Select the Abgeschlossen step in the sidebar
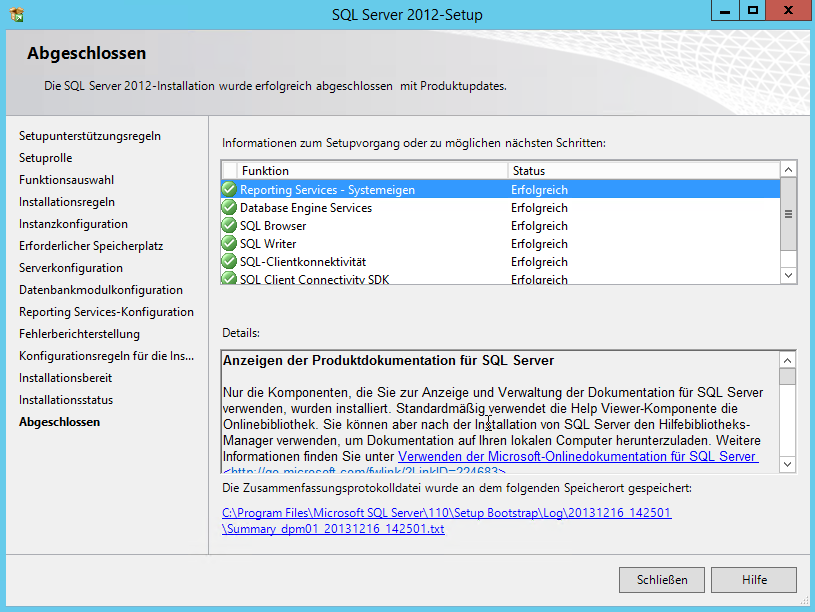This screenshot has width=815, height=612. 59,422
